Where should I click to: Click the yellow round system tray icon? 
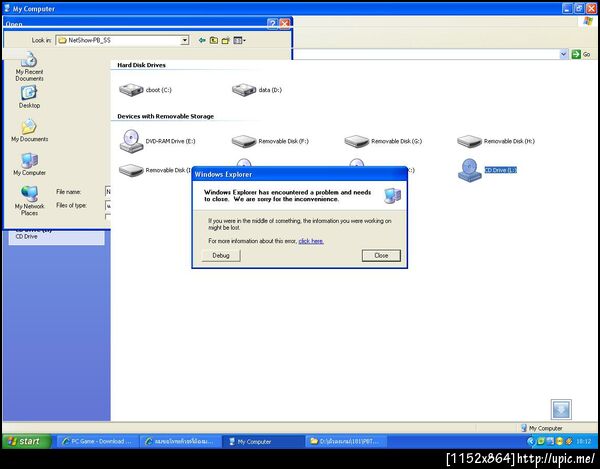559,441
